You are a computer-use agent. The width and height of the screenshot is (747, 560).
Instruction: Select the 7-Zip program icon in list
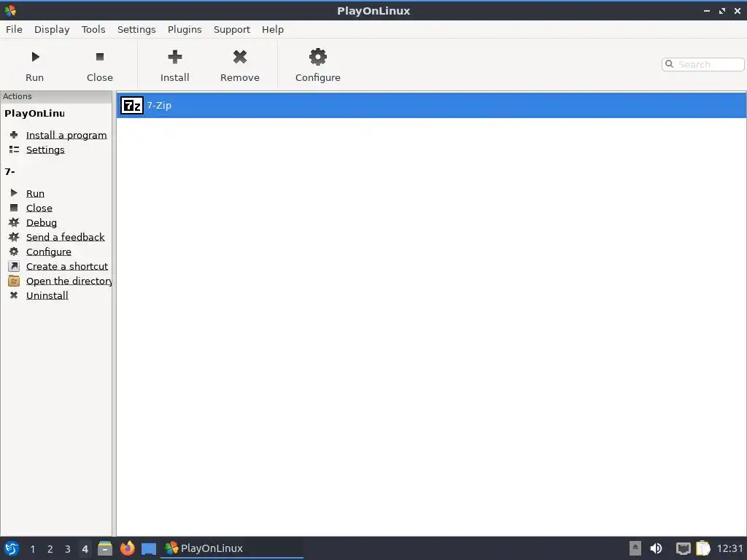click(131, 105)
